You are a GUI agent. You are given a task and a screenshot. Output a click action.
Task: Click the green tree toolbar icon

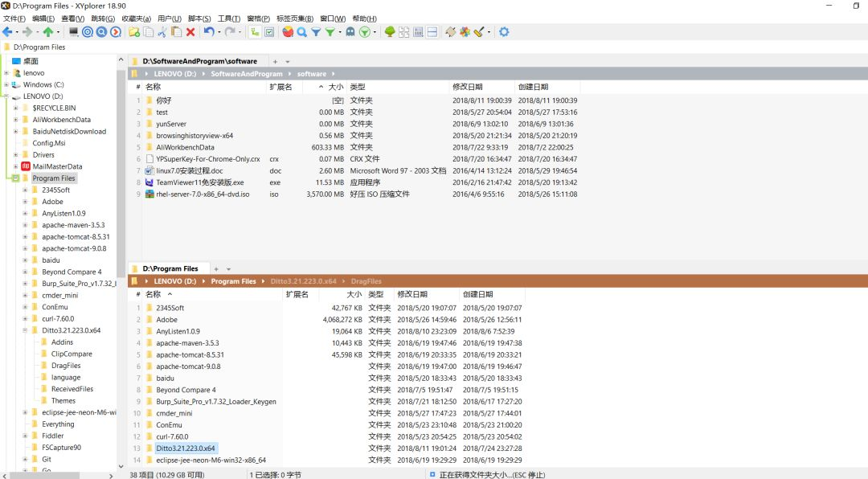coord(390,32)
